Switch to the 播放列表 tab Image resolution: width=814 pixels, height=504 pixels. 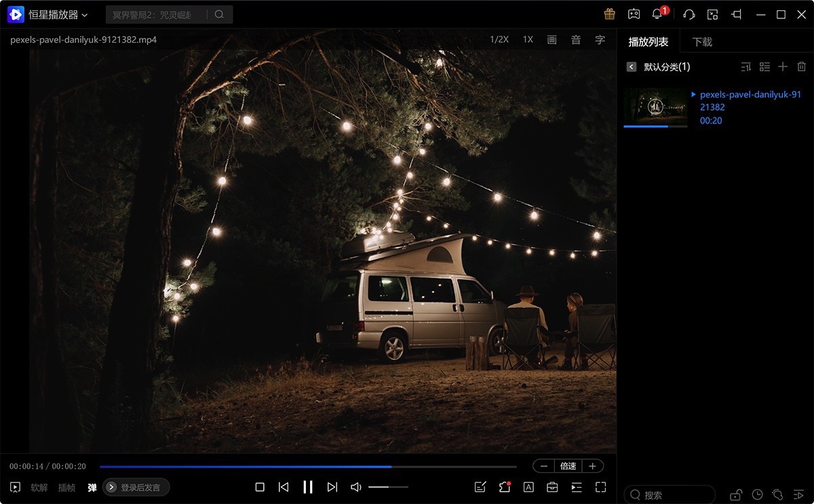(648, 42)
